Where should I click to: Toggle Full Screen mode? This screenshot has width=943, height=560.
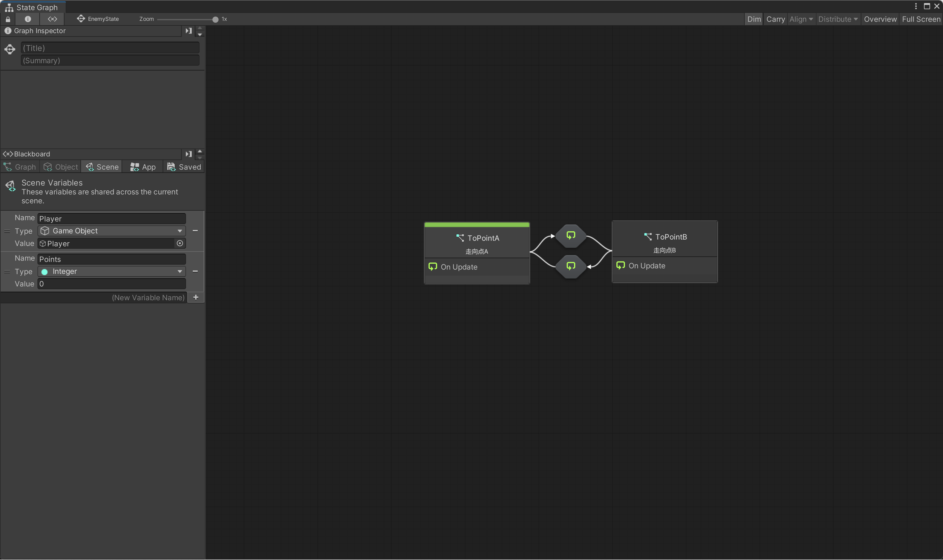(x=921, y=19)
